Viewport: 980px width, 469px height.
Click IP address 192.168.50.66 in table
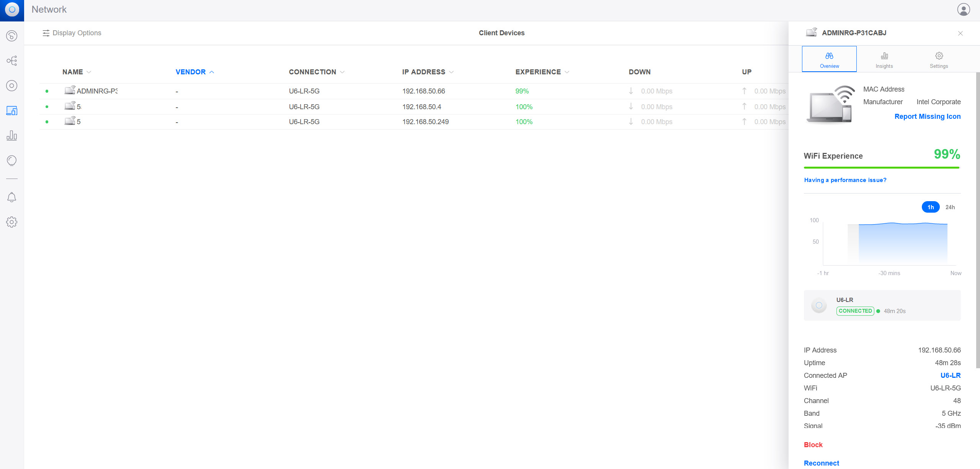tap(423, 91)
